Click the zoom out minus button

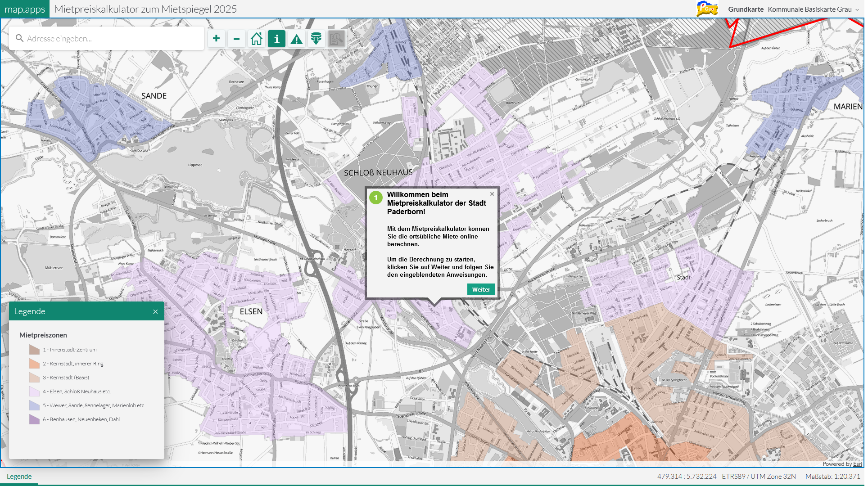[x=236, y=39]
